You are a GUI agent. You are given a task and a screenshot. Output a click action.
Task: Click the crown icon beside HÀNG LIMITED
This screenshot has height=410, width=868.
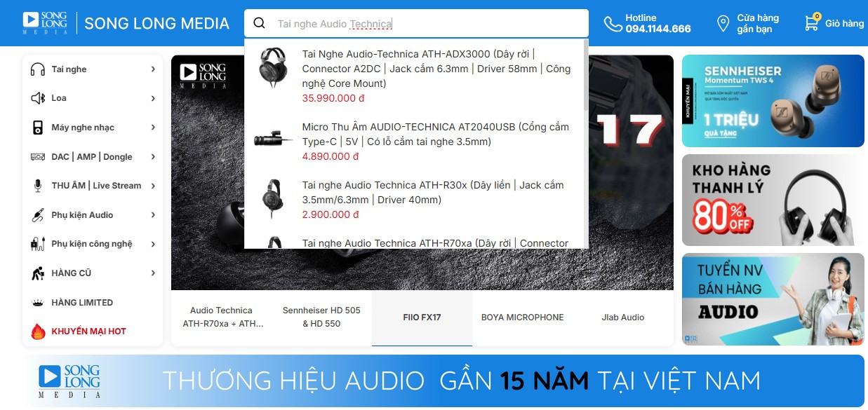(38, 303)
